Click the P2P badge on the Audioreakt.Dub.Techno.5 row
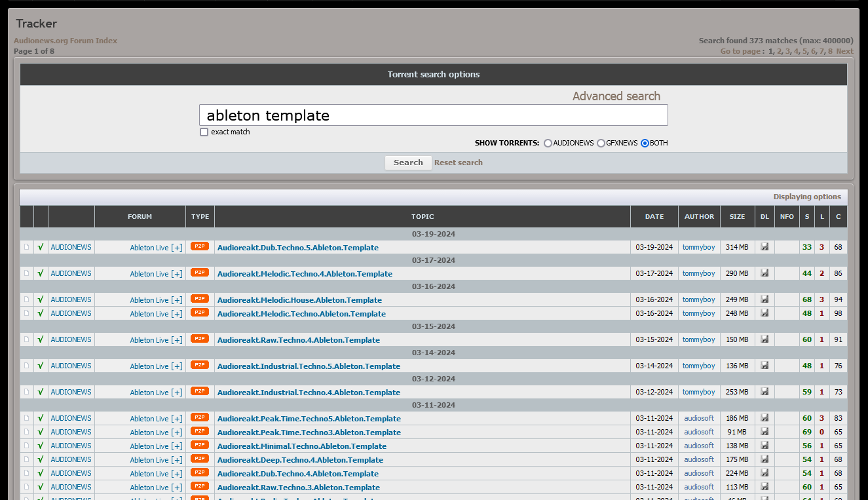This screenshot has width=868, height=500. pyautogui.click(x=200, y=246)
